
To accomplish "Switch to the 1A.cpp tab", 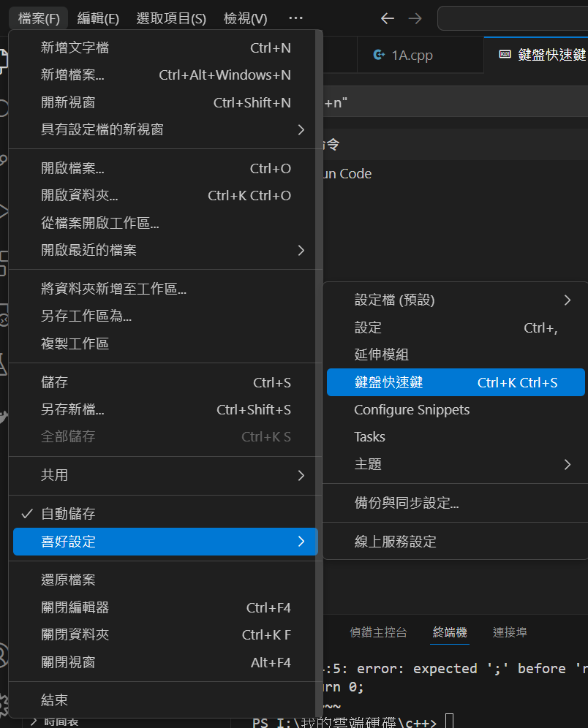I will [421, 55].
